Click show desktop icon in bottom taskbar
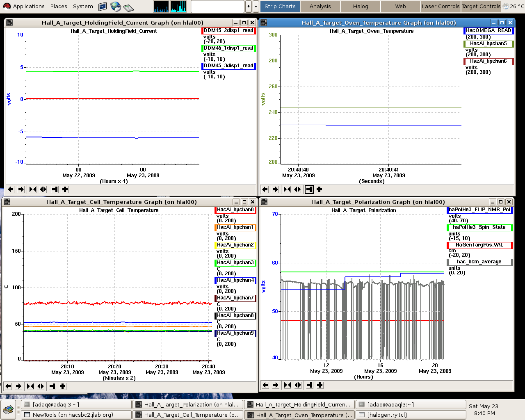This screenshot has height=420, width=525. click(x=8, y=409)
